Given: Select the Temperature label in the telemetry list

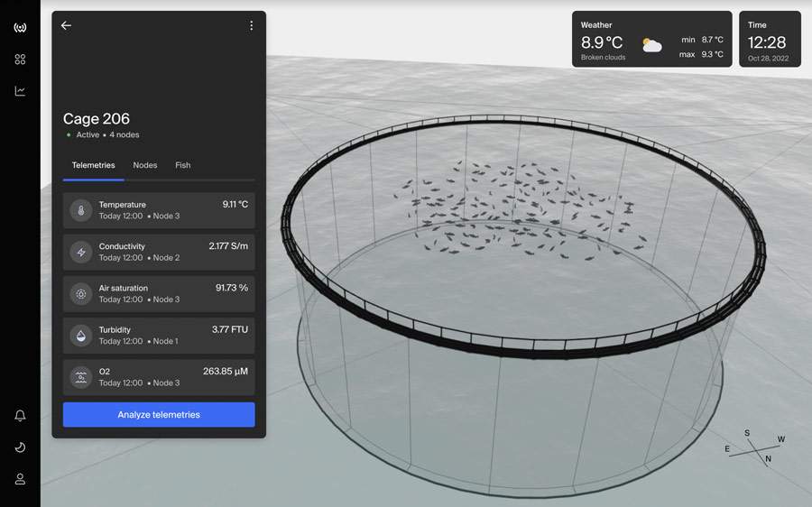Looking at the screenshot, I should 122,205.
